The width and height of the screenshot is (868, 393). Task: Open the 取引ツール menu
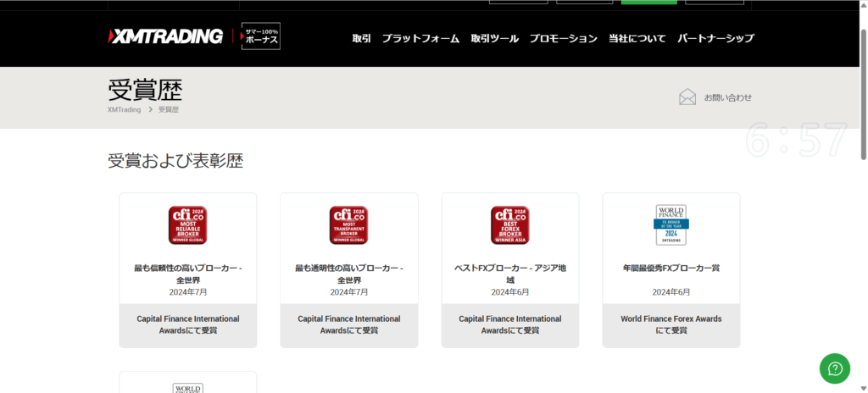pyautogui.click(x=495, y=39)
